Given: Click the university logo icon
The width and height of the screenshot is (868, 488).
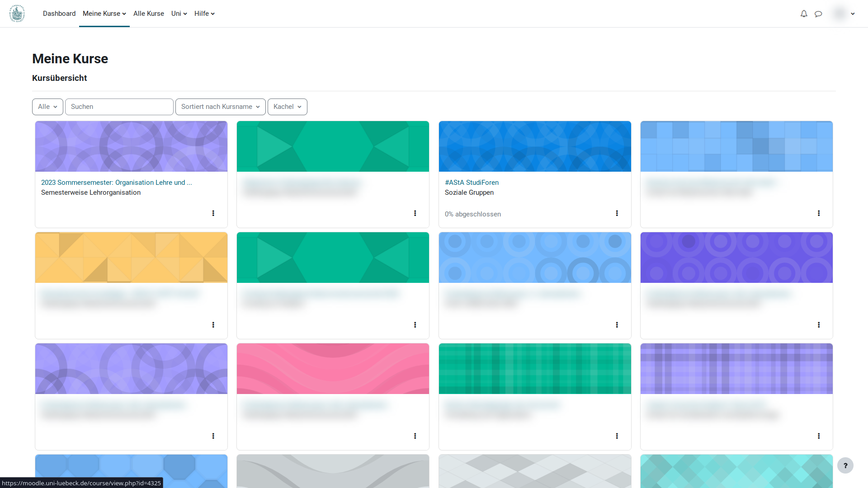Looking at the screenshot, I should [x=17, y=14].
